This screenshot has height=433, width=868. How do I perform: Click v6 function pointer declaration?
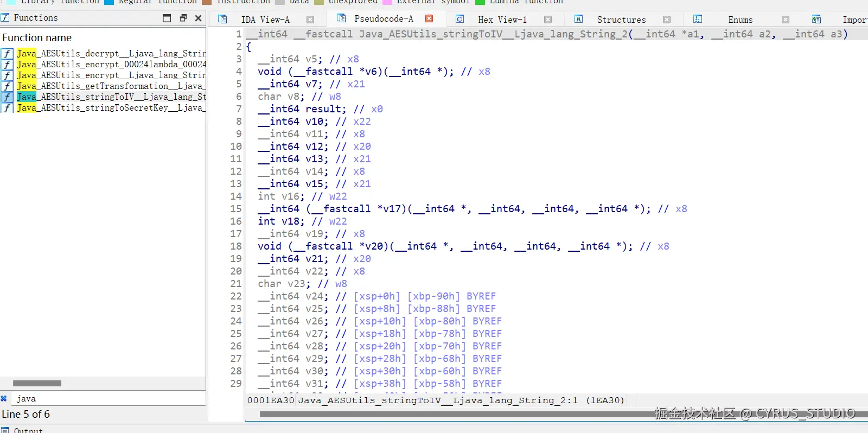click(374, 72)
